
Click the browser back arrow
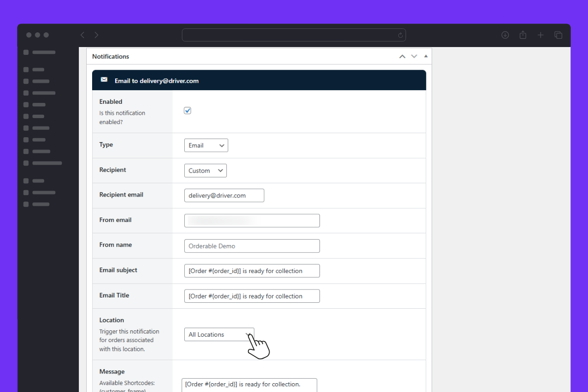(x=82, y=35)
